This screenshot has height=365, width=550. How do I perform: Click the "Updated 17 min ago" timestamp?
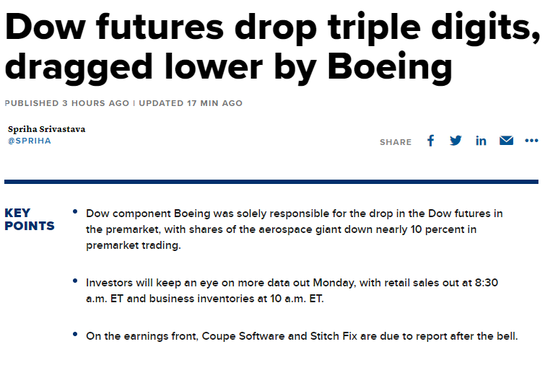click(x=190, y=103)
